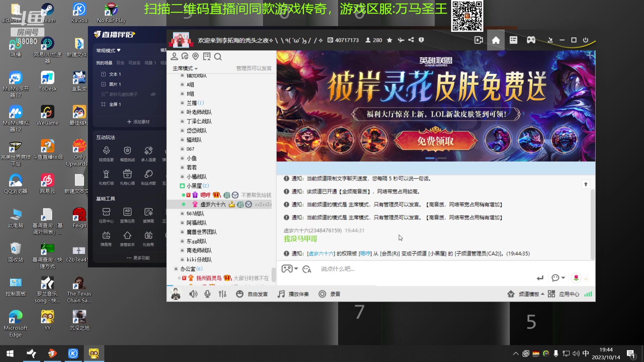Click the microphone icon on YY's bottom bar
The width and height of the screenshot is (644, 362).
[208, 294]
